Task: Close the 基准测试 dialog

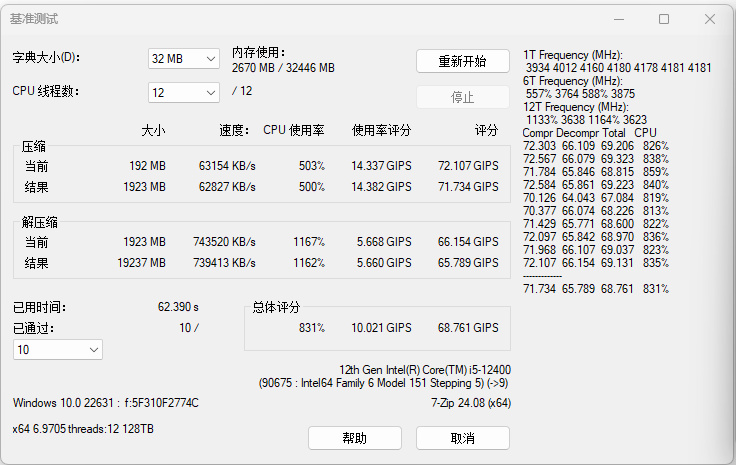Action: click(x=709, y=19)
